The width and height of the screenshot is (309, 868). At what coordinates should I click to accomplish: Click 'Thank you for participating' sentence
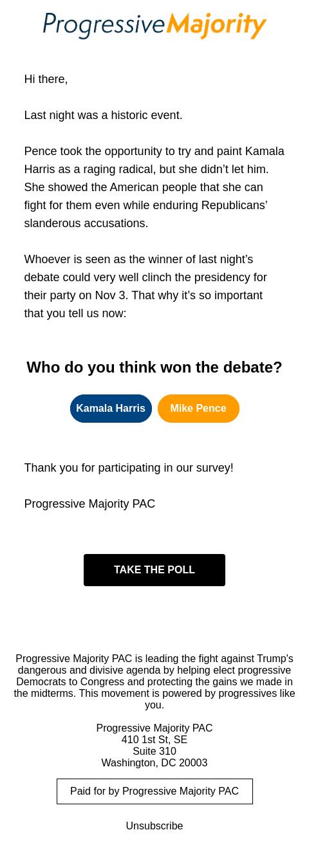tap(129, 468)
